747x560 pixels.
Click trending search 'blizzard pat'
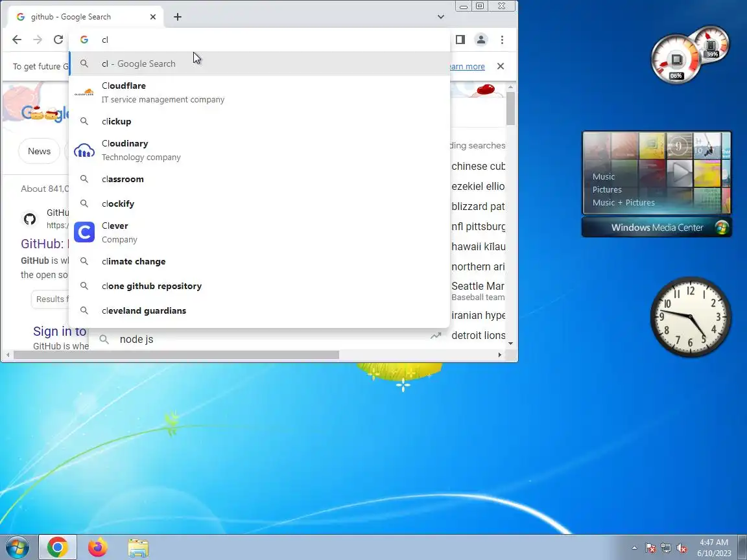(x=478, y=207)
